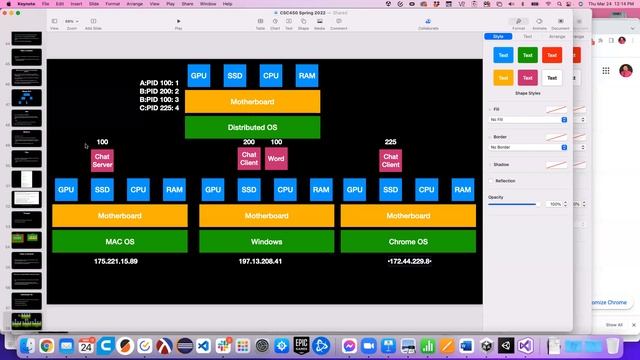Click the 197.13.208.41 IP text
Image resolution: width=640 pixels, height=360 pixels.
point(260,261)
